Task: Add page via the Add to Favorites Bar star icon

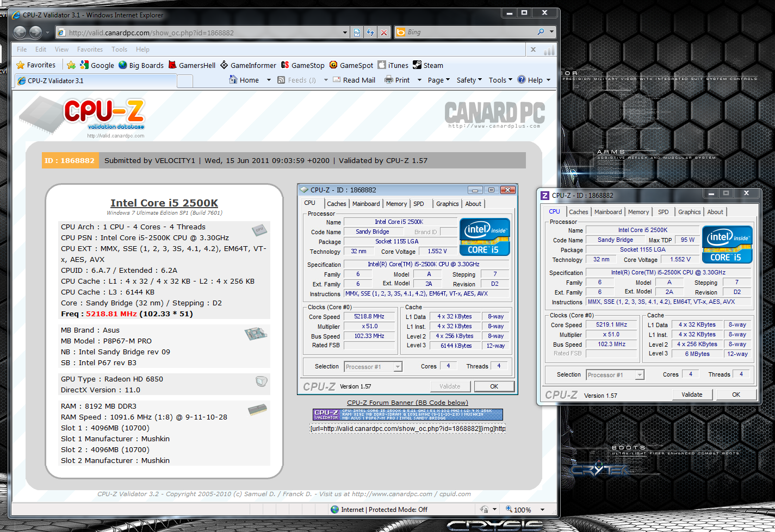Action: 71,65
